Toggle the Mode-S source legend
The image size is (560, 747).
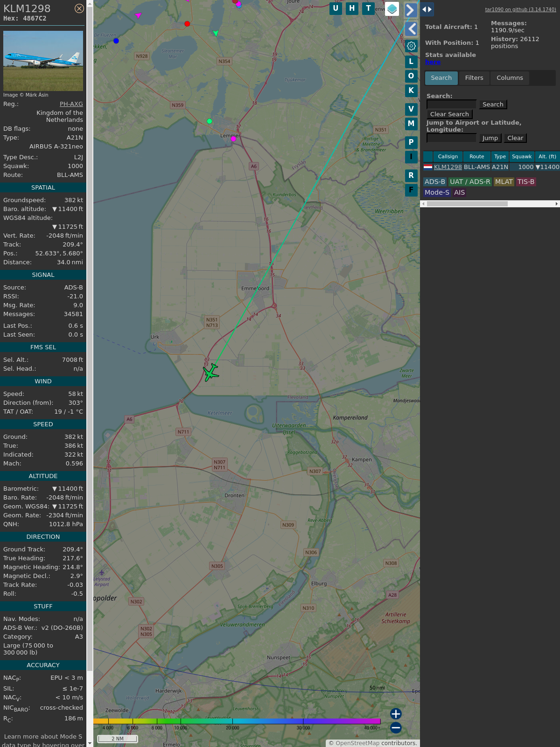(x=437, y=193)
